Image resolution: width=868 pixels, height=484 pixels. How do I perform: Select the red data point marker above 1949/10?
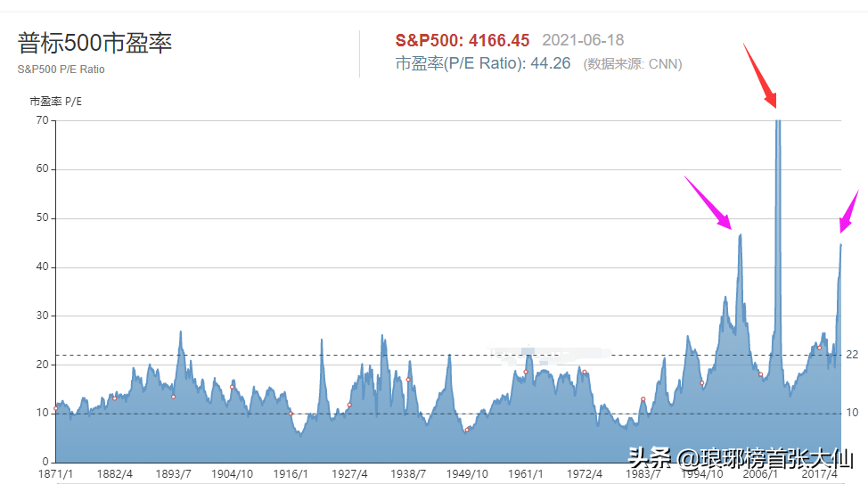pyautogui.click(x=467, y=430)
